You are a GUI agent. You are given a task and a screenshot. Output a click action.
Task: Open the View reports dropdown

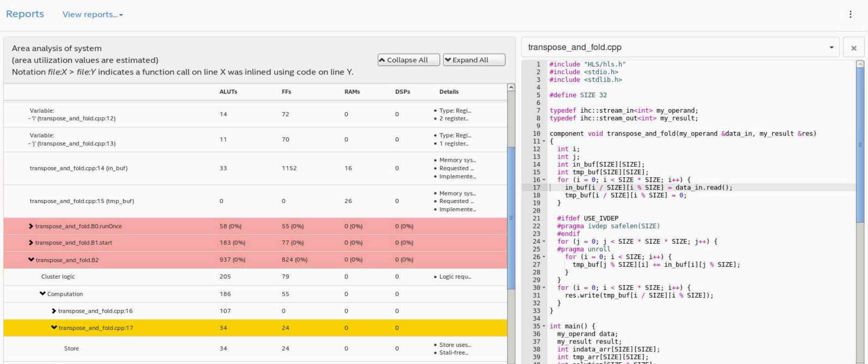click(93, 15)
